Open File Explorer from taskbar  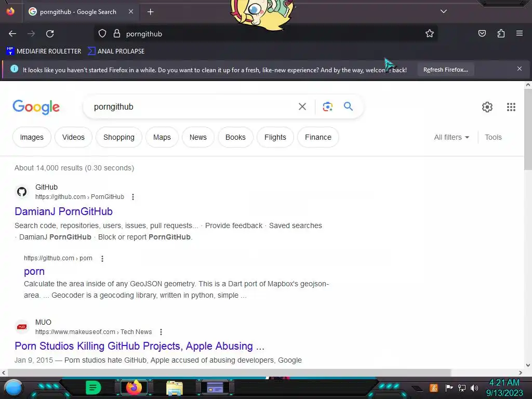tap(175, 388)
